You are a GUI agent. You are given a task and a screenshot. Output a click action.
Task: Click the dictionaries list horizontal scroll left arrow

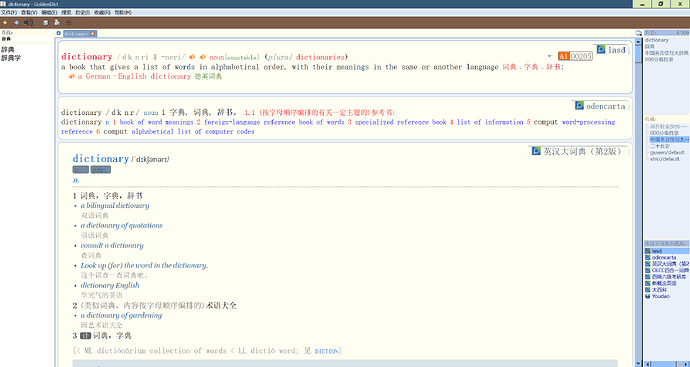[647, 363]
